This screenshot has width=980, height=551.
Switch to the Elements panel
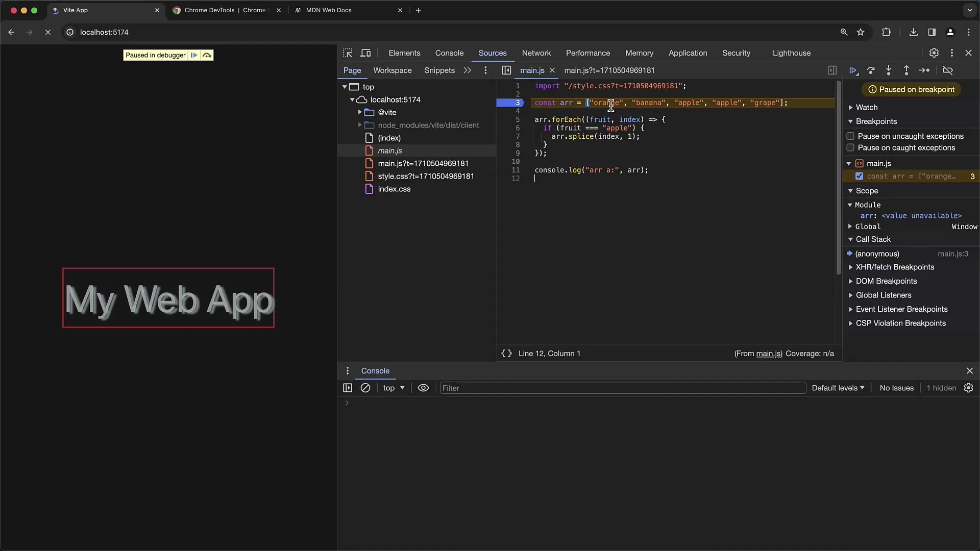404,53
